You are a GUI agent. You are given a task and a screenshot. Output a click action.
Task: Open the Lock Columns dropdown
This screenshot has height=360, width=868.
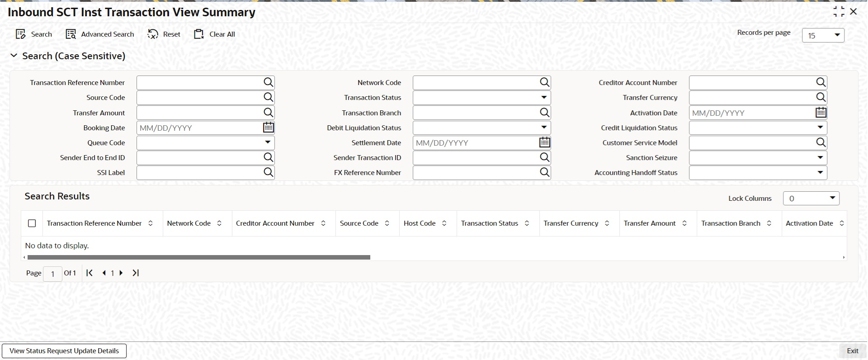click(811, 198)
